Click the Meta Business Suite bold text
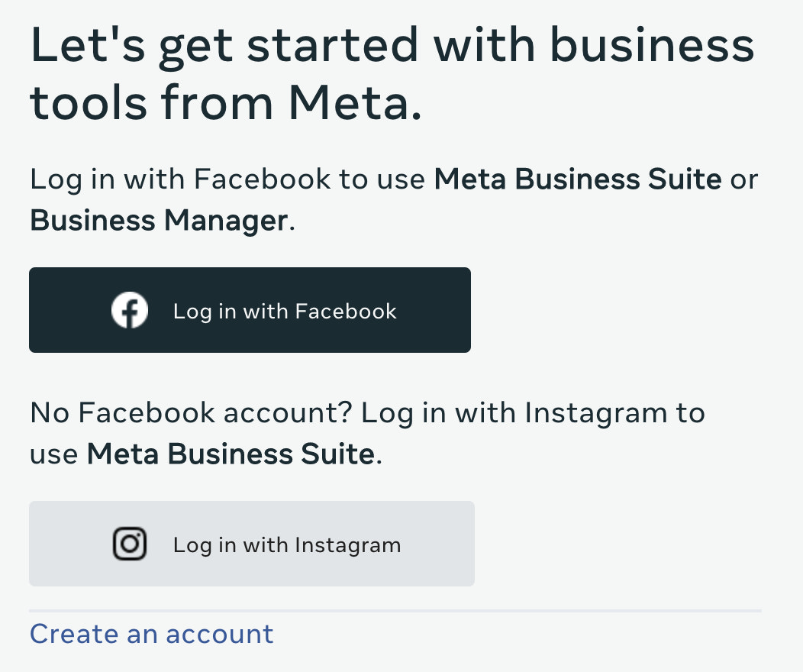 [x=578, y=179]
